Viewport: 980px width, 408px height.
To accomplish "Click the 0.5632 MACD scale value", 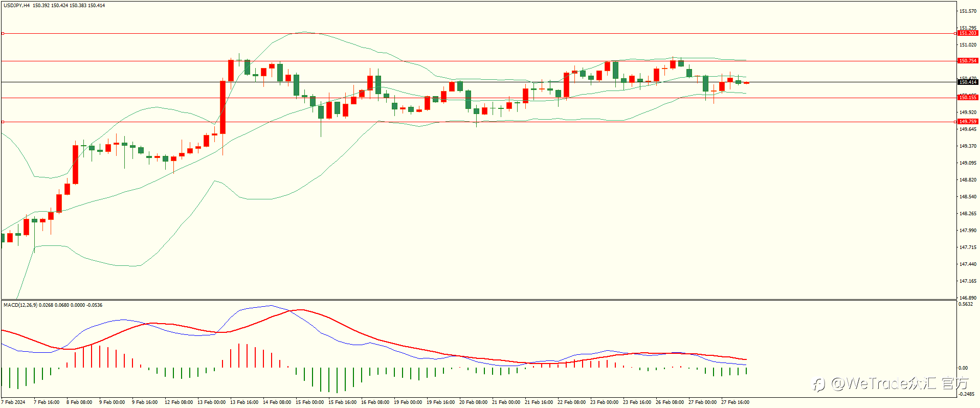I will (x=966, y=304).
